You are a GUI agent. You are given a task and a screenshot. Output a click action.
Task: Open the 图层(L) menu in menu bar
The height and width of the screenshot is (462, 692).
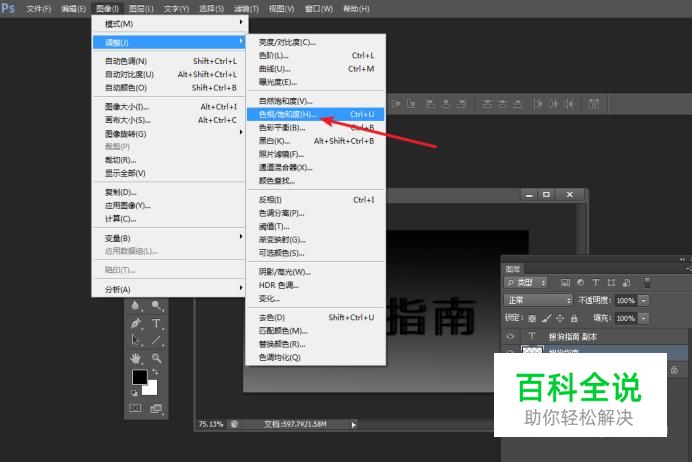point(141,9)
